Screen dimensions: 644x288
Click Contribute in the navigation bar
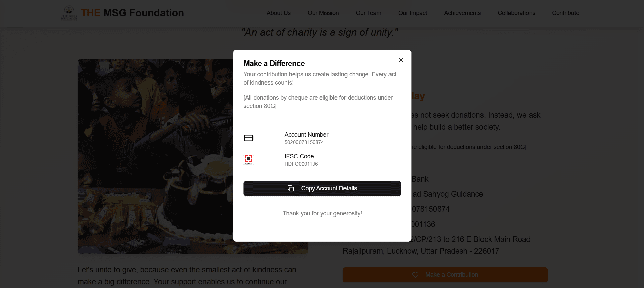point(565,13)
